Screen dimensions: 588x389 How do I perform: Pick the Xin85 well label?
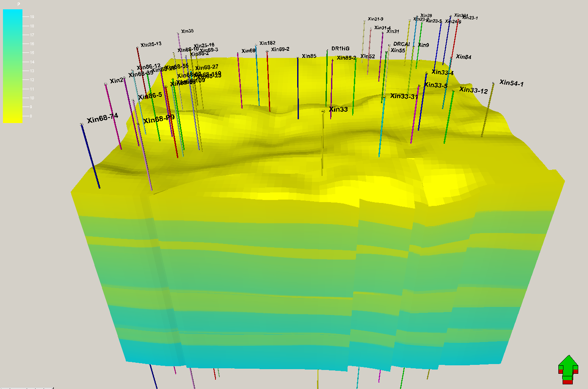coord(309,56)
